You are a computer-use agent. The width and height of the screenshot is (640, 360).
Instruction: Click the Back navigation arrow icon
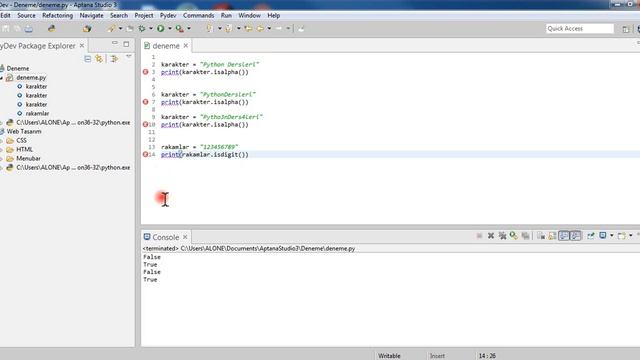pyautogui.click(x=248, y=29)
